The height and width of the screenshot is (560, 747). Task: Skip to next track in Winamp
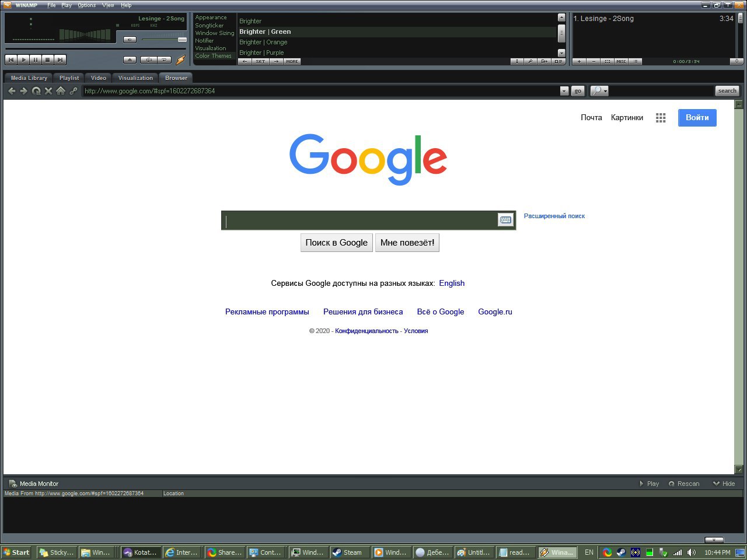(60, 60)
